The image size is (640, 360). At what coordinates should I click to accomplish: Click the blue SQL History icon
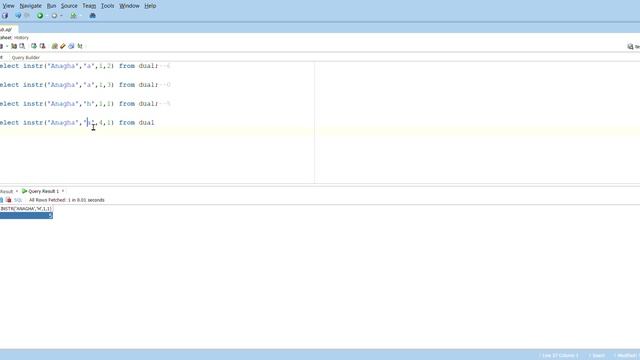(71, 46)
